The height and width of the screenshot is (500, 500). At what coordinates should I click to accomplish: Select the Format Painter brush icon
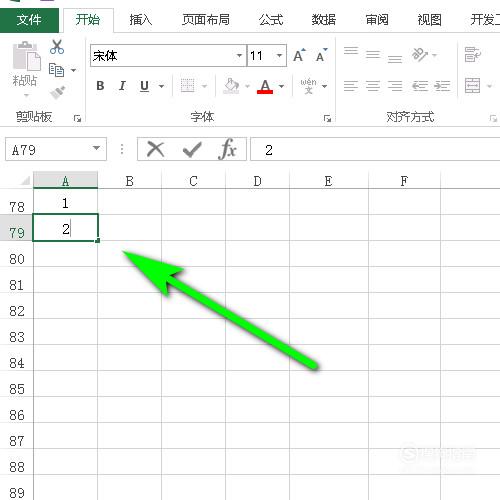(x=57, y=93)
